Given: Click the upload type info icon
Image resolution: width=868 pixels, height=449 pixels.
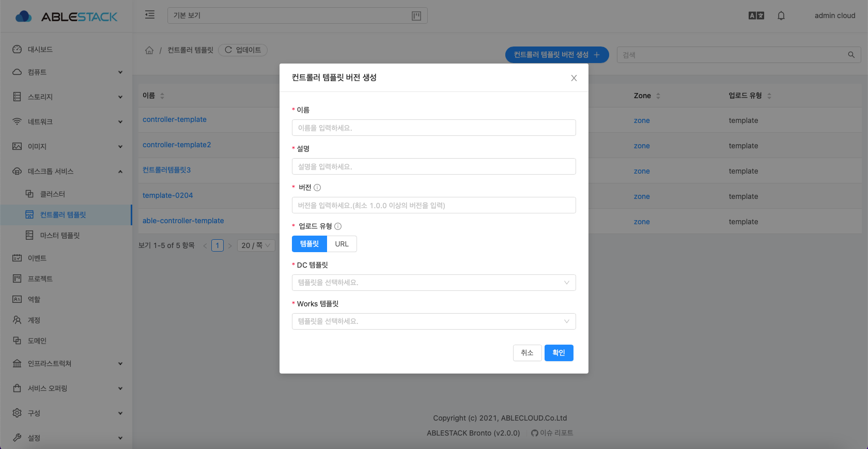Looking at the screenshot, I should pos(338,226).
